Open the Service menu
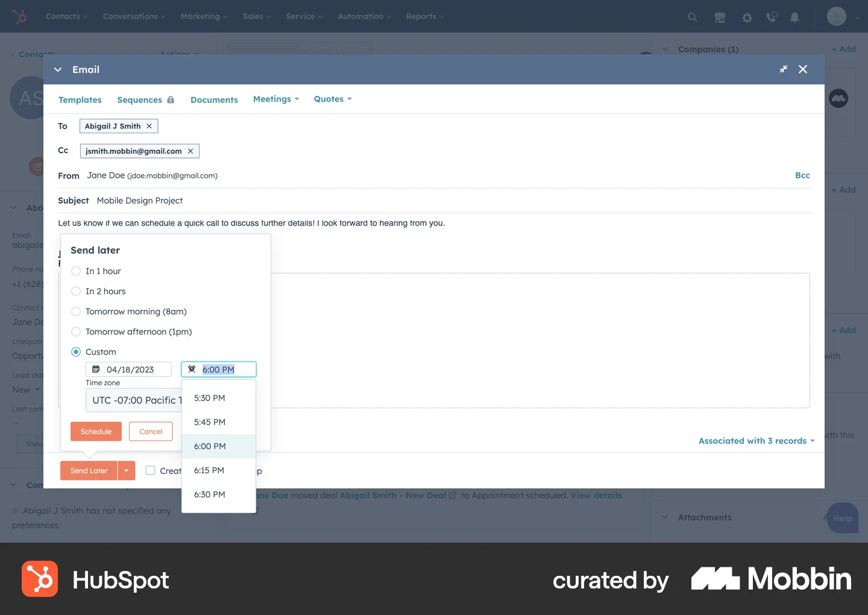 (x=304, y=16)
